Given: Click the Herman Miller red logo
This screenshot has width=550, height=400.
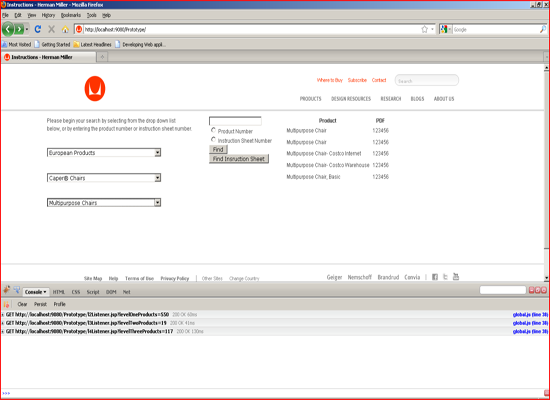Looking at the screenshot, I should coord(95,88).
